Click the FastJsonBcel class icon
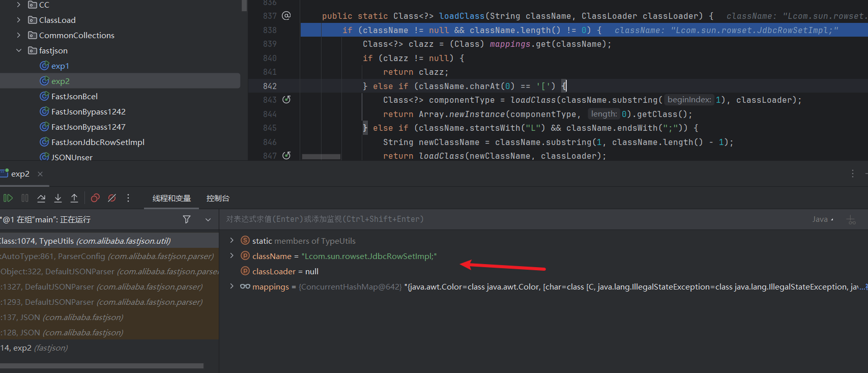Screen dimensions: 868x373 (x=44, y=96)
